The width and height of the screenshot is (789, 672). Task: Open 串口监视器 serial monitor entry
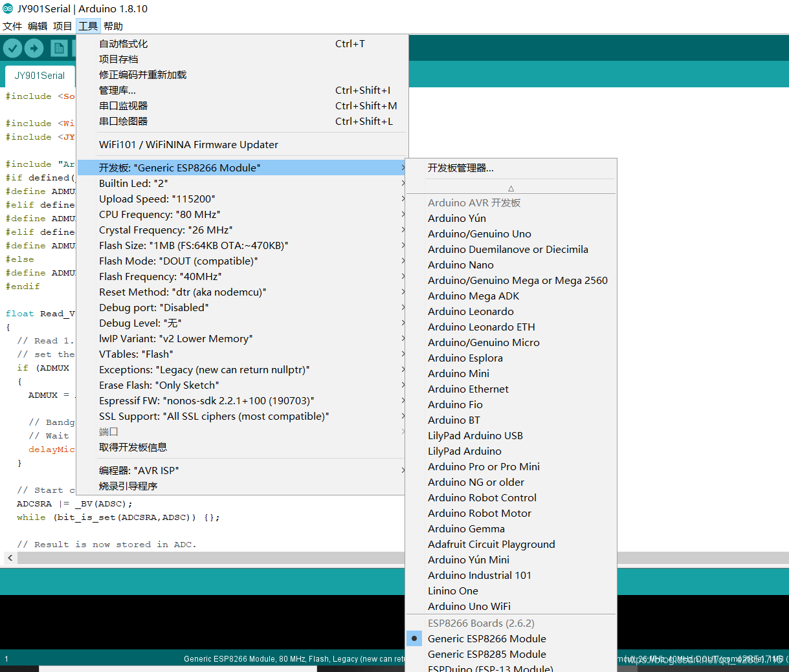[x=242, y=105]
